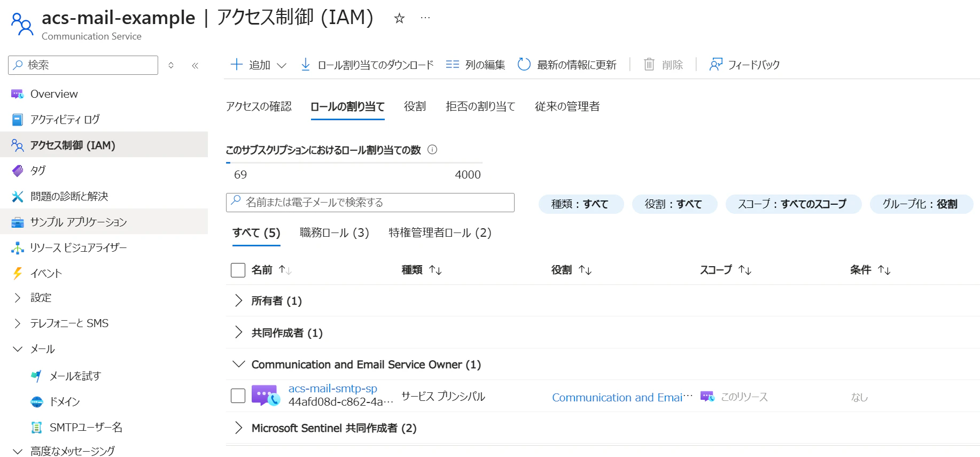The width and height of the screenshot is (980, 457).
Task: Select すべて (5) tab
Action: point(256,233)
